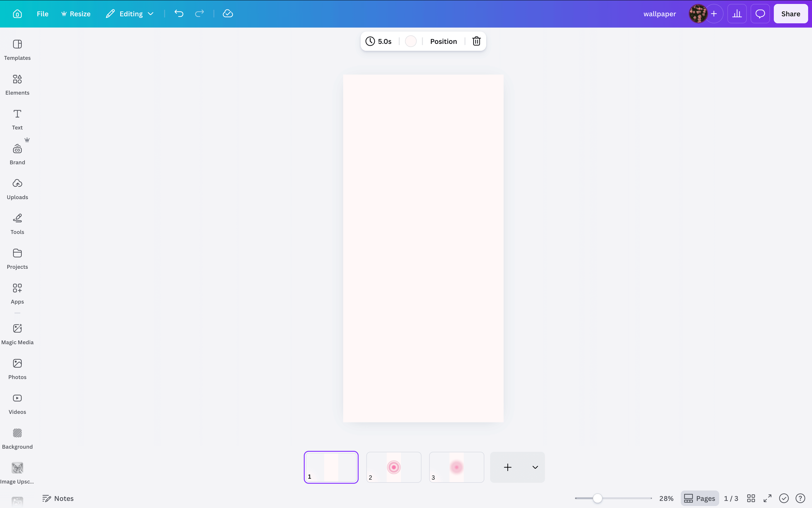812x508 pixels.
Task: Delete the current page with trash icon
Action: 476,41
